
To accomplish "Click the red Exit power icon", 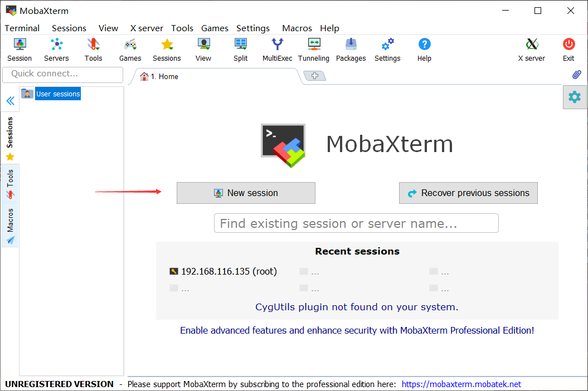I will click(568, 50).
